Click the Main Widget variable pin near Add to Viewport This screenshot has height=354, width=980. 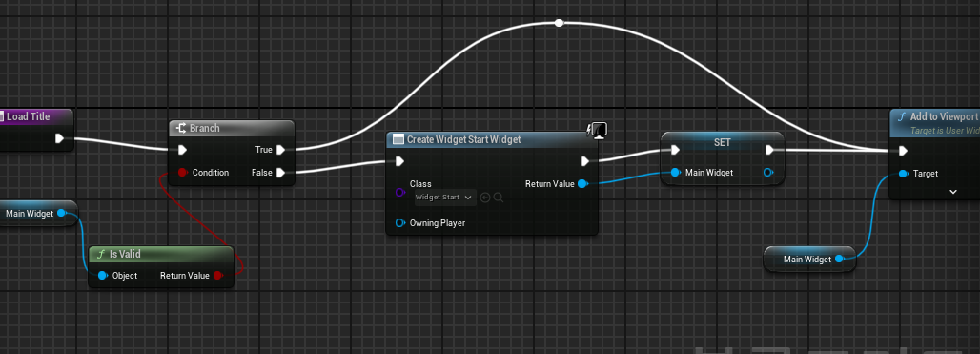[x=839, y=259]
